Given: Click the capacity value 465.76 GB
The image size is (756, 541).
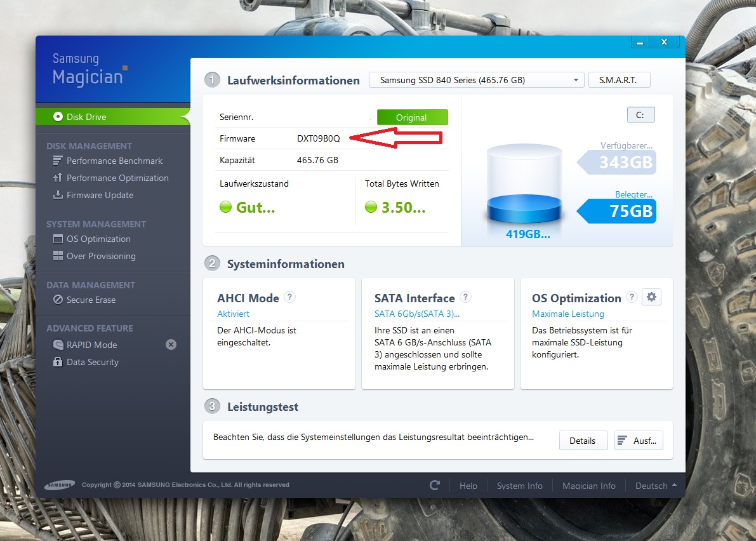Looking at the screenshot, I should point(318,160).
